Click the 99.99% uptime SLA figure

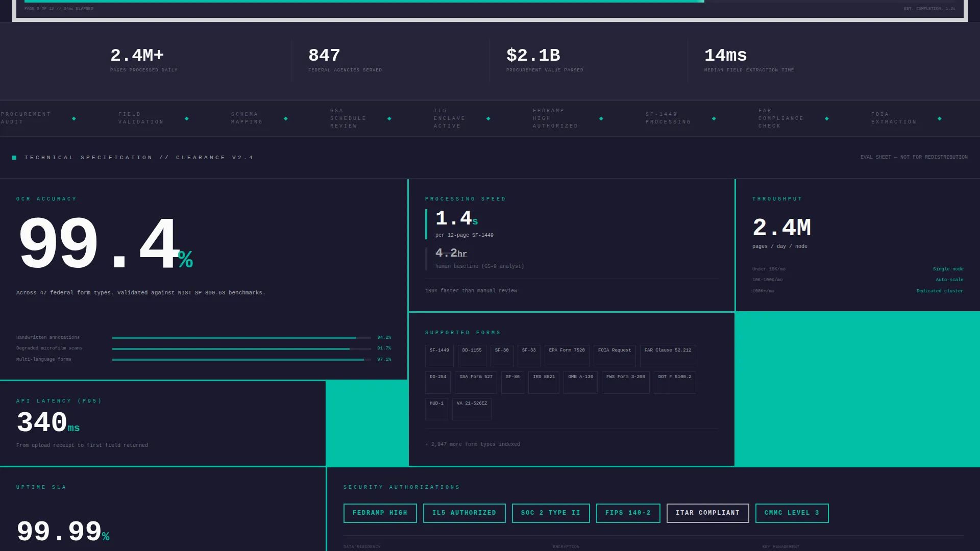pos(63,532)
